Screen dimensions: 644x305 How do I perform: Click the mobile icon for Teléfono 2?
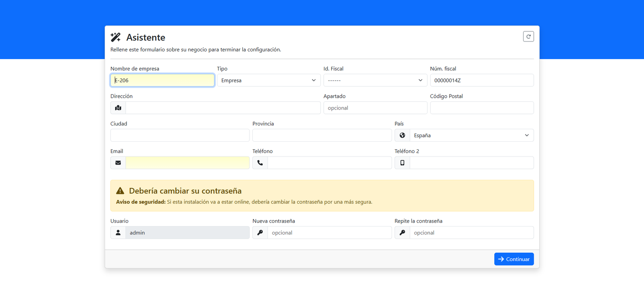(402, 163)
